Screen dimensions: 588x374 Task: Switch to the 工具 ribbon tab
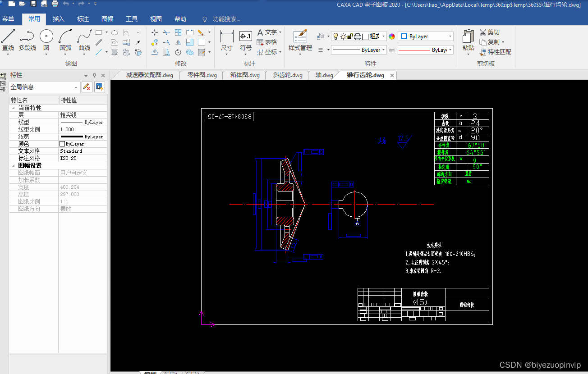click(132, 19)
